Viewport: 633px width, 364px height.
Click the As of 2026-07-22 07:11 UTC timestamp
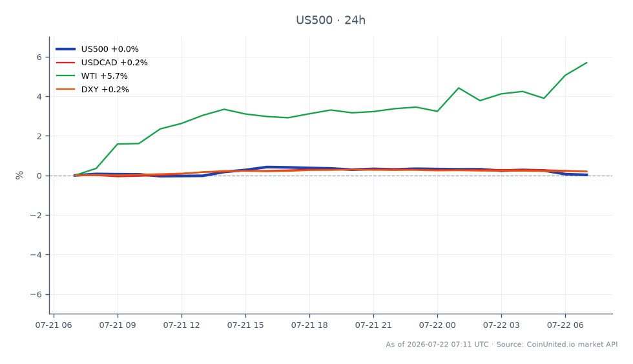(437, 344)
